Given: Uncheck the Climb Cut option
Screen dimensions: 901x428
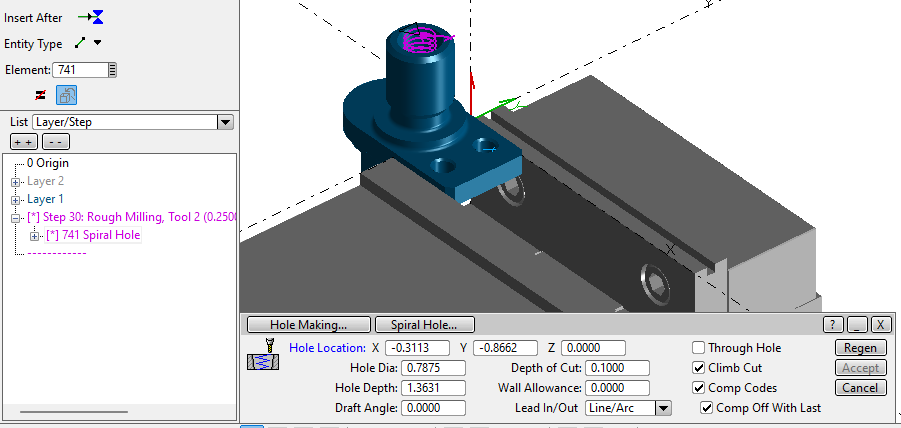Looking at the screenshot, I should (x=699, y=368).
